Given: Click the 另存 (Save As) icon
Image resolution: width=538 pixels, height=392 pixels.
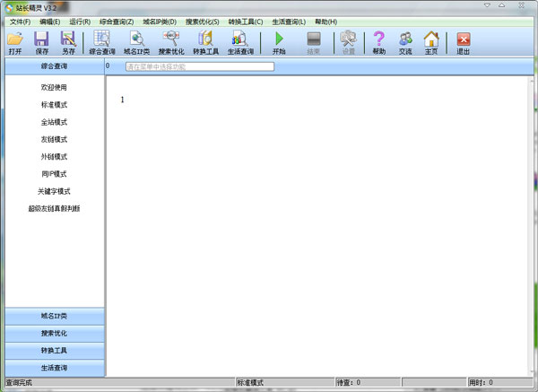Looking at the screenshot, I should [68, 39].
